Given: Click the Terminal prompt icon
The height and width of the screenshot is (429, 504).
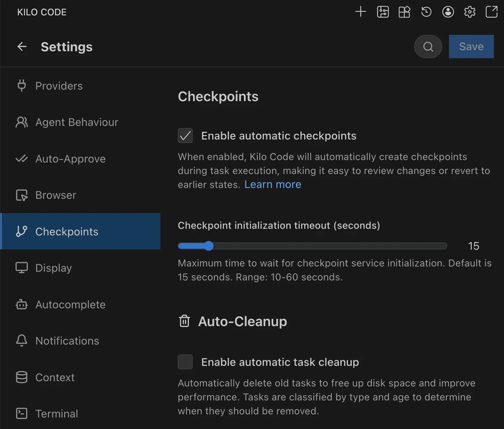Looking at the screenshot, I should coord(22,413).
